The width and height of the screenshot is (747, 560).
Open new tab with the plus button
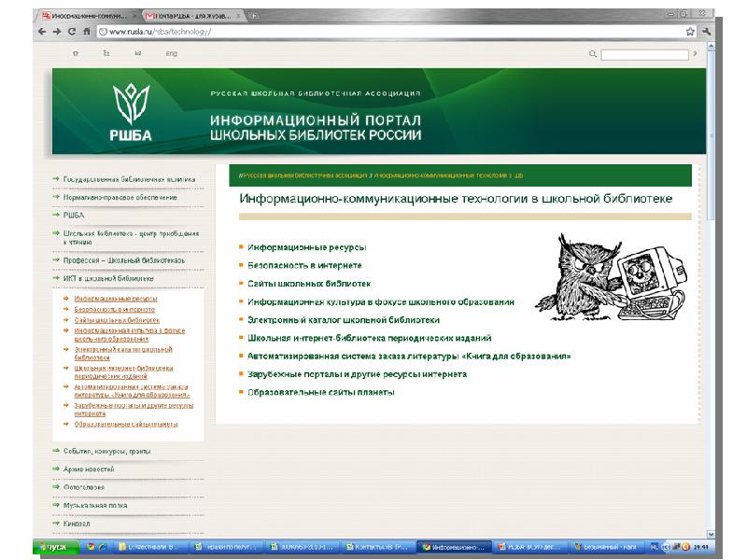pos(254,15)
